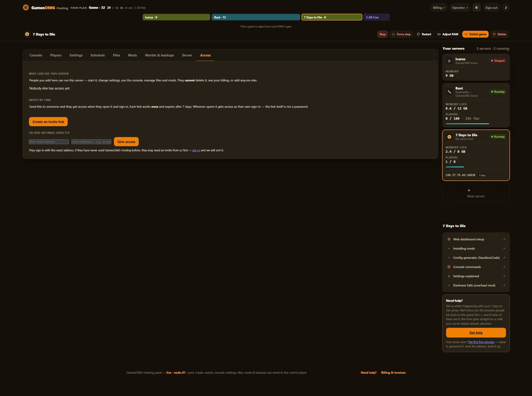
Task: Open 'The first five minutes' guide link
Action: point(481,342)
